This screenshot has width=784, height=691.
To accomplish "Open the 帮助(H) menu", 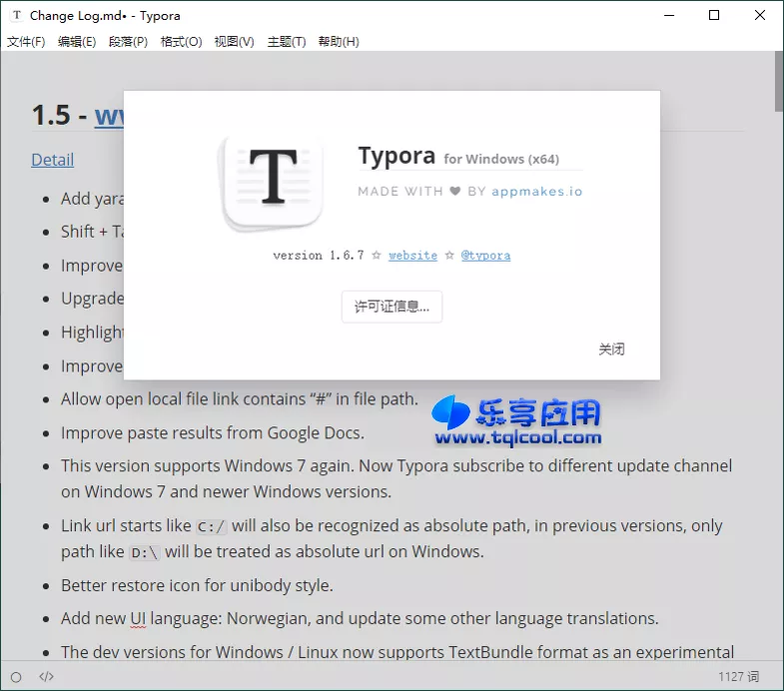I will [339, 42].
